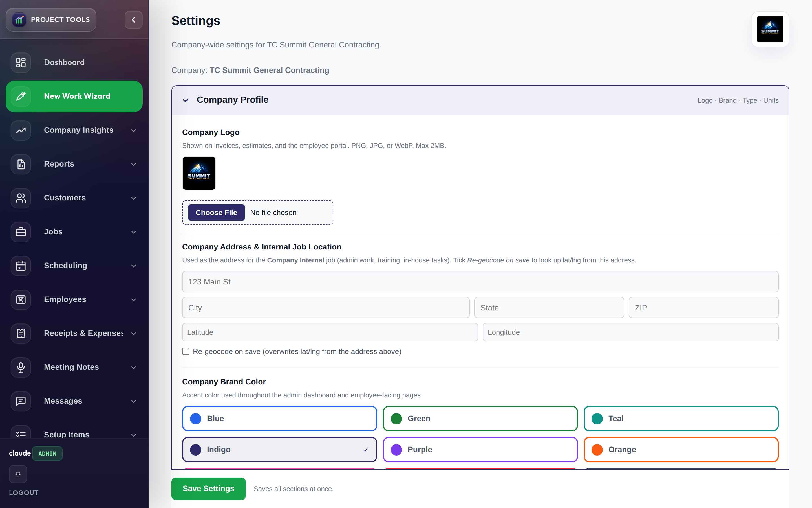
Task: Click the Longitude input field
Action: pos(630,332)
